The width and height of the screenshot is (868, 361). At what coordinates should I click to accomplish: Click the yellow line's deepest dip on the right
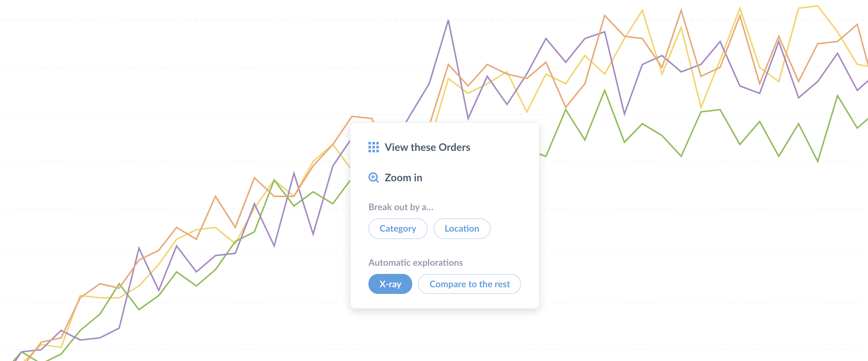click(701, 107)
